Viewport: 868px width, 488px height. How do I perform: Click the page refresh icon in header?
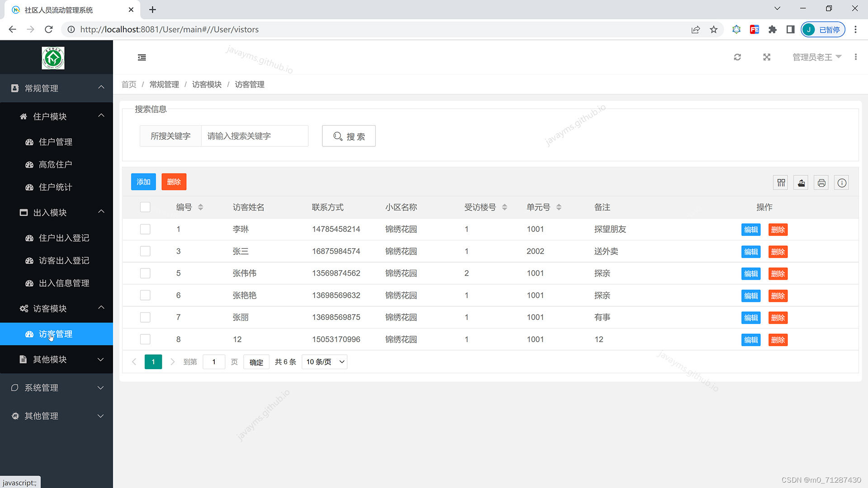point(737,57)
